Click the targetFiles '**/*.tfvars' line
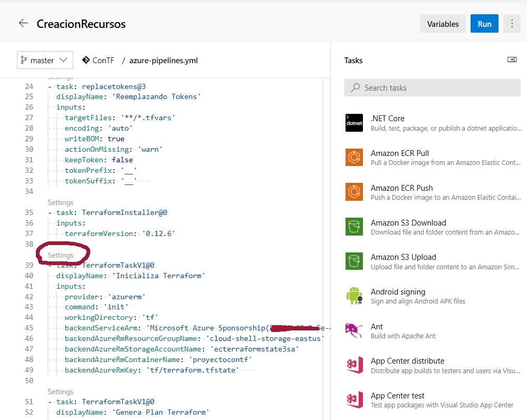 pyautogui.click(x=120, y=118)
